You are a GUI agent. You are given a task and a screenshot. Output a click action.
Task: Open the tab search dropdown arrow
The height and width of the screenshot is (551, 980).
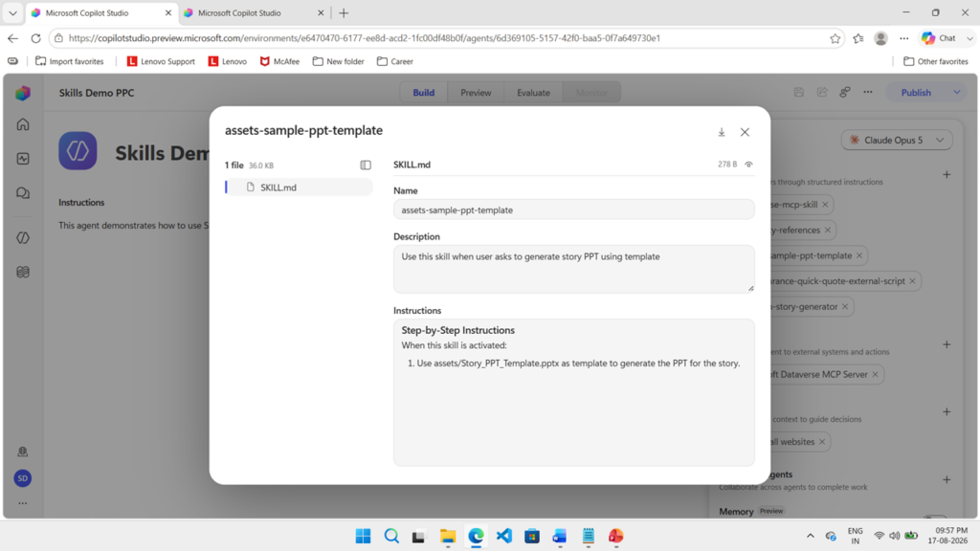click(x=12, y=12)
